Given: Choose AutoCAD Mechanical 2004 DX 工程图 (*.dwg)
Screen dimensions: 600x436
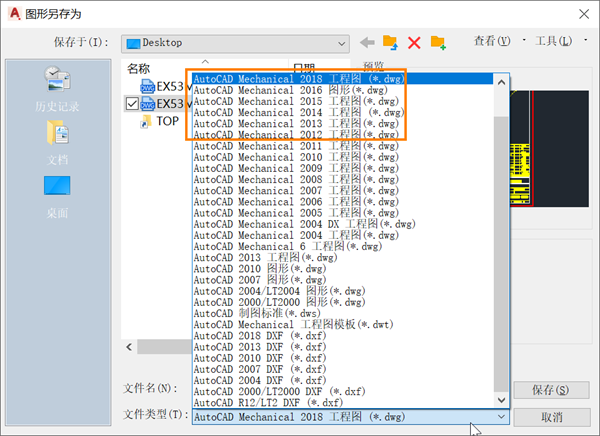Looking at the screenshot, I should click(x=343, y=224).
